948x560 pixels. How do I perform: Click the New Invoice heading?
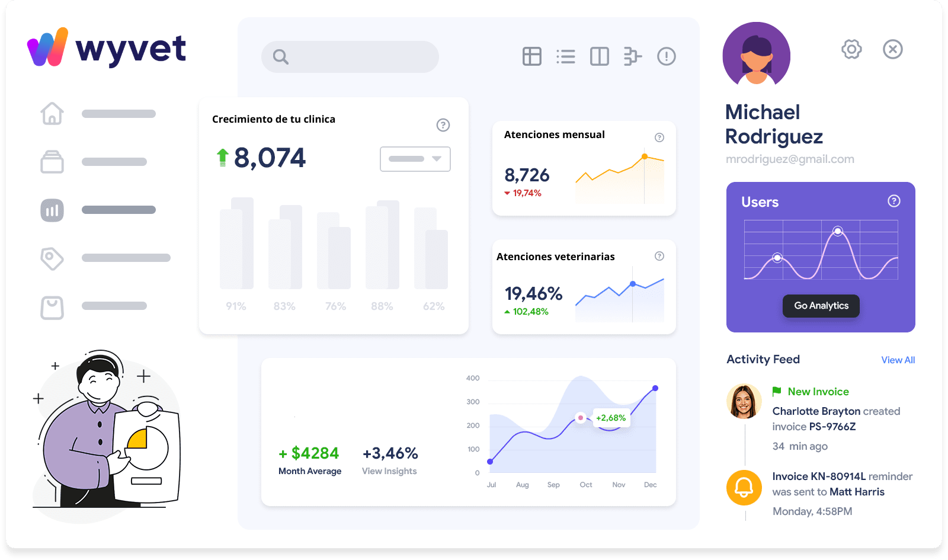tap(818, 392)
